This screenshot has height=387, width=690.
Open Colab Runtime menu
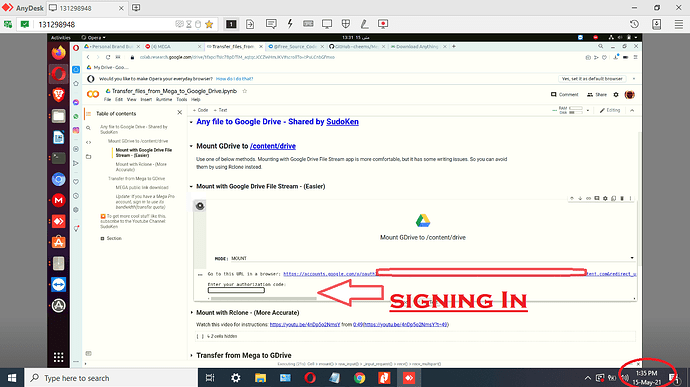[x=164, y=100]
